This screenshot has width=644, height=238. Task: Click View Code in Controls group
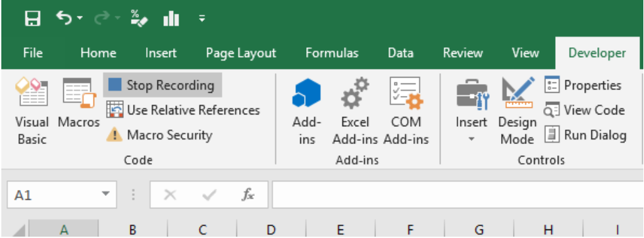[584, 110]
